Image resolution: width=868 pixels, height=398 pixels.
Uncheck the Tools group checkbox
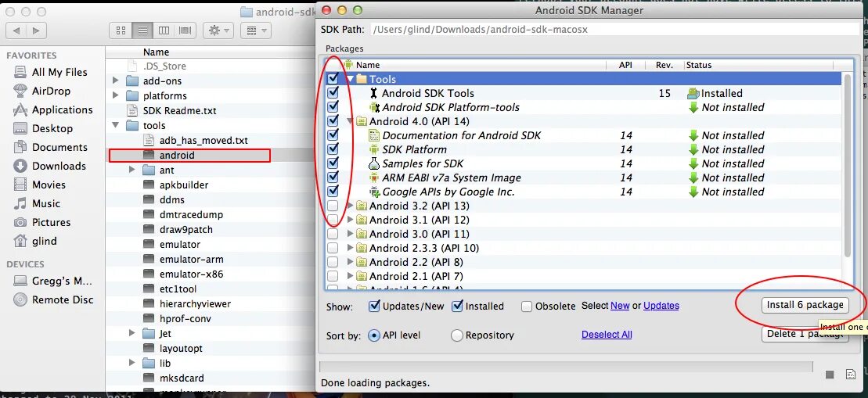coord(333,79)
